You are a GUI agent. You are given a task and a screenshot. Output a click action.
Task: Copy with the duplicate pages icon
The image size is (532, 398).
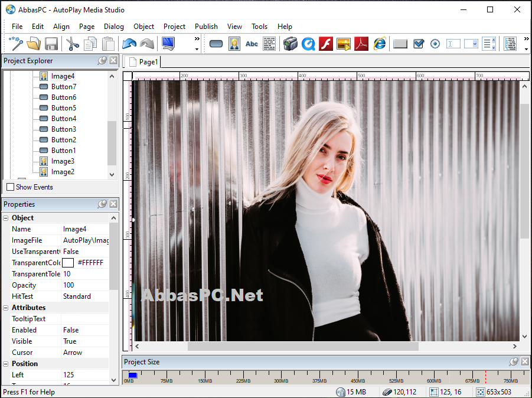click(x=90, y=44)
